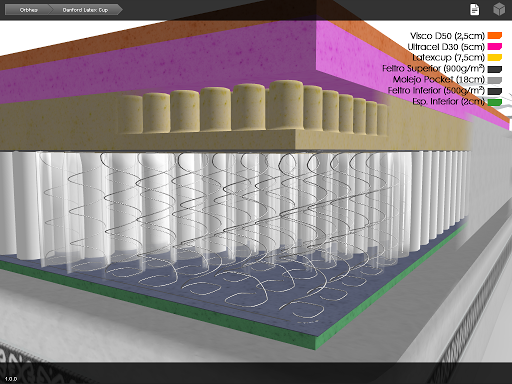Click the orange Visco D50 swatch
512x384 pixels.
pos(495,36)
